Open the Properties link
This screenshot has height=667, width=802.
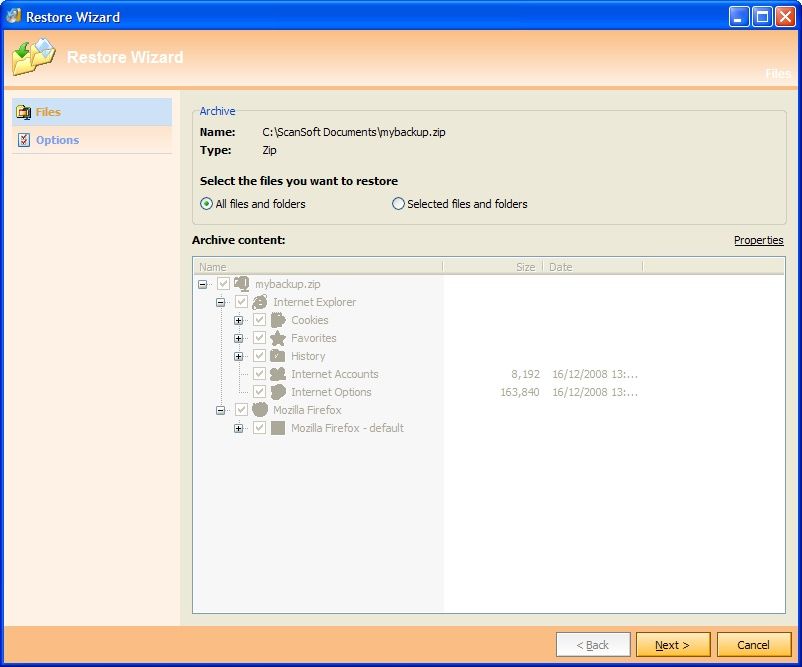pos(759,240)
